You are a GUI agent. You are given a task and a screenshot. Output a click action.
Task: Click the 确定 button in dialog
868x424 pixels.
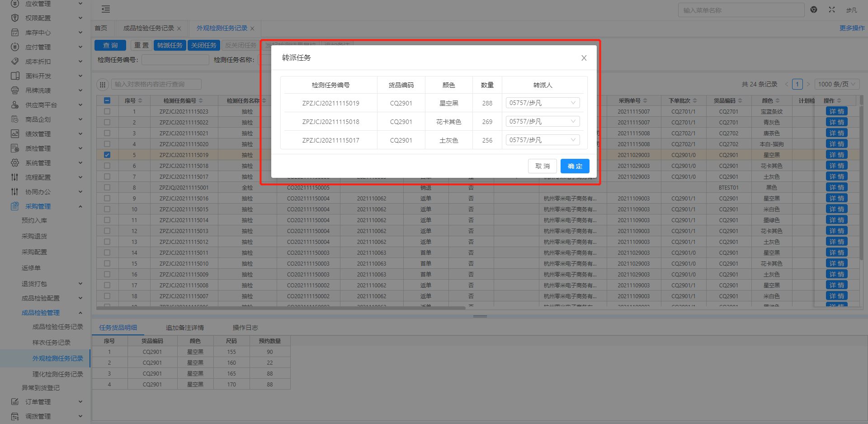(x=575, y=166)
